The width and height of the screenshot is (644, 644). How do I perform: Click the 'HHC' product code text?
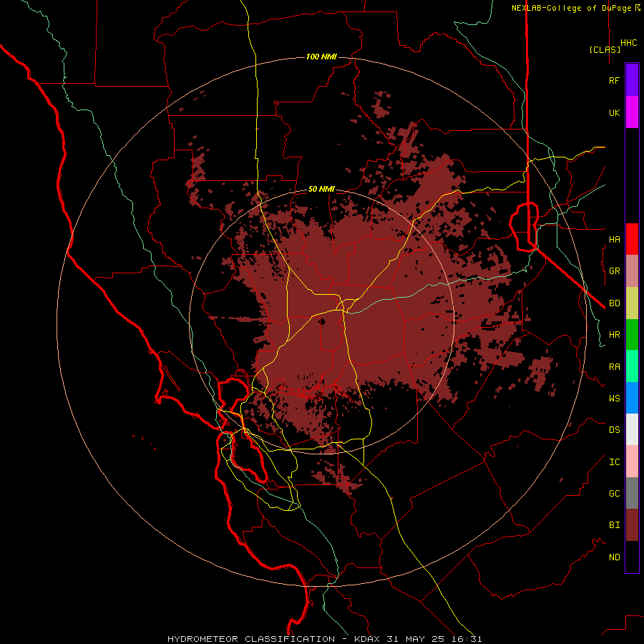629,43
